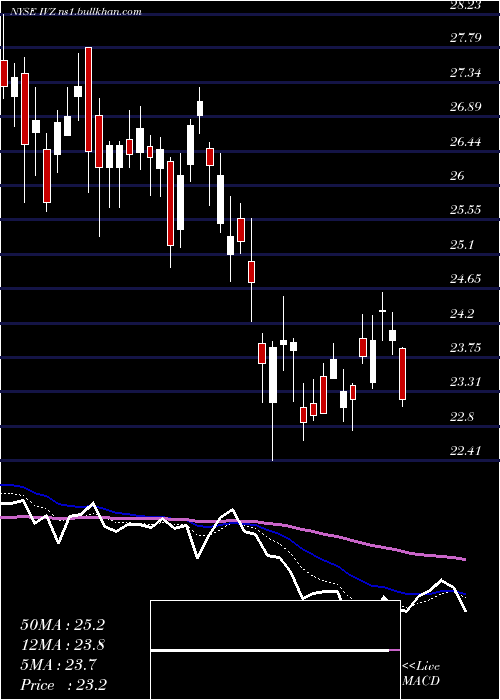Click the 26 price axis label
The height and width of the screenshot is (700, 500).
pyautogui.click(x=458, y=176)
